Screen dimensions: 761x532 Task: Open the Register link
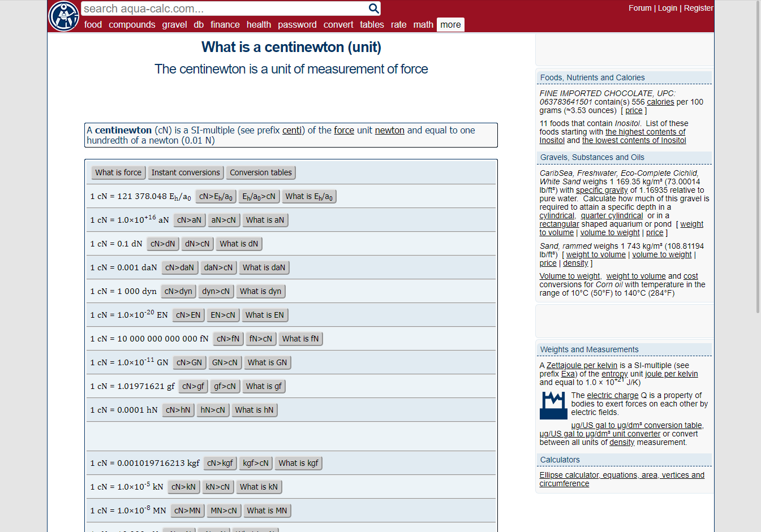699,8
